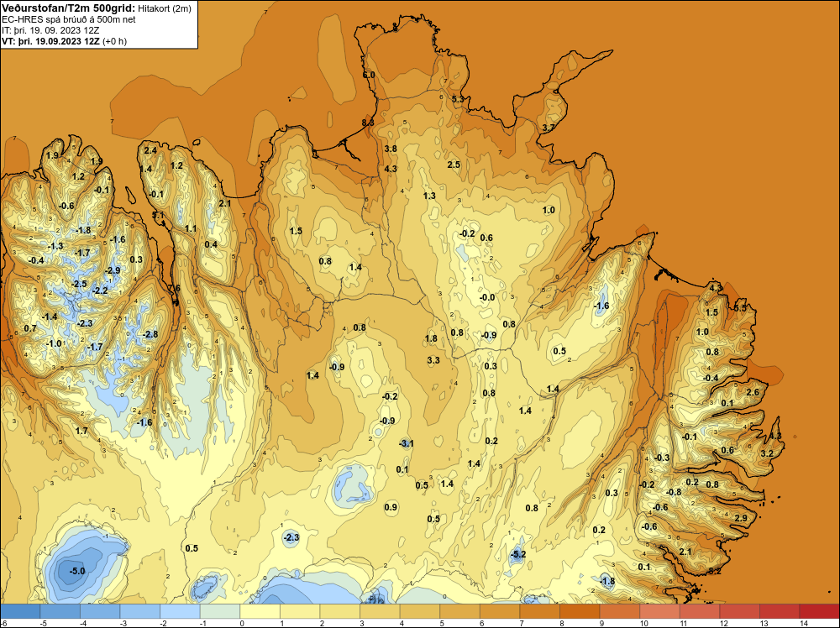
Task: Click the -2.5 temperature value
Action: (79, 284)
